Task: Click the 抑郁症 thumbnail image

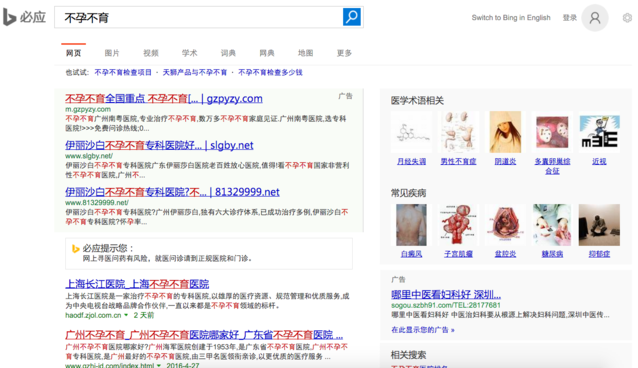Action: [x=599, y=225]
